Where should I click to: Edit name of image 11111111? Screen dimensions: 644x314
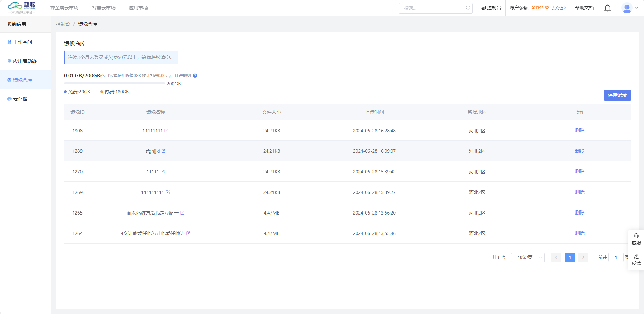click(166, 130)
